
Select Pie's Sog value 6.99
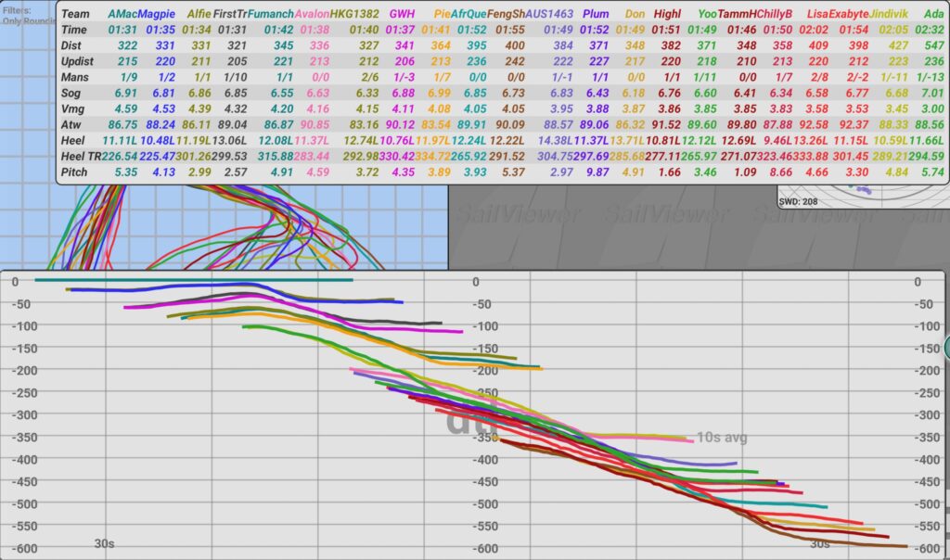(439, 93)
